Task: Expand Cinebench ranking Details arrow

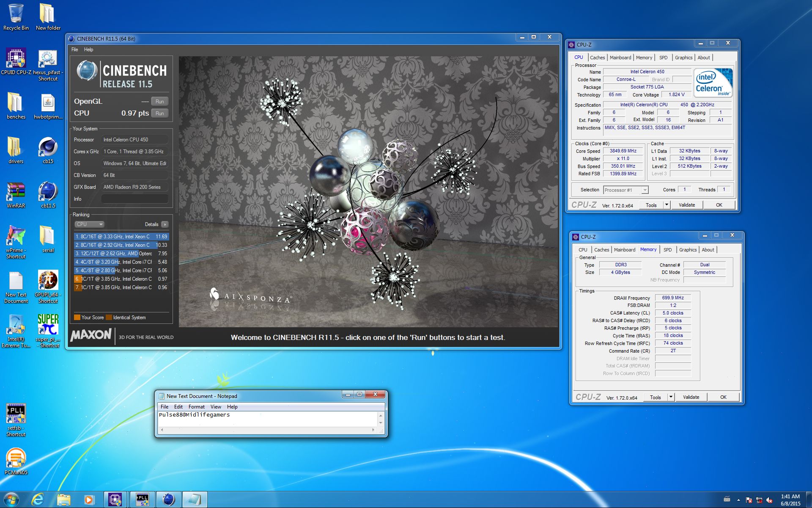Action: 165,224
